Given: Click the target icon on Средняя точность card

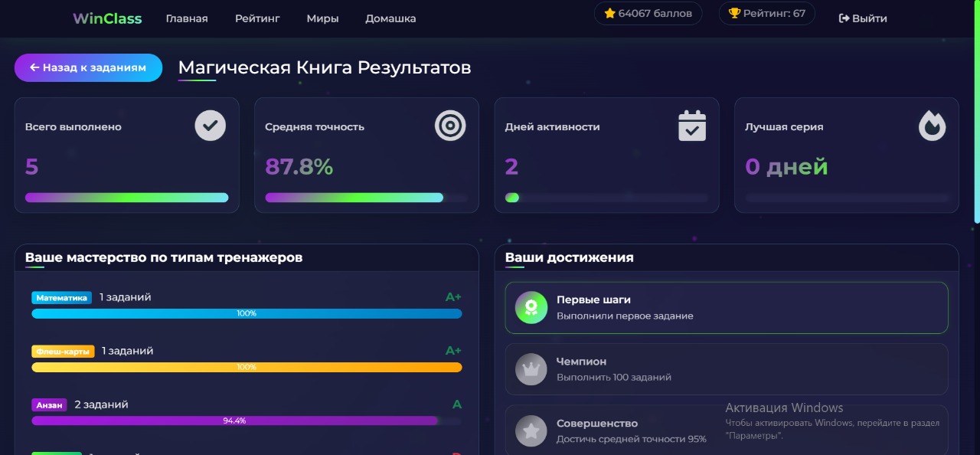Looking at the screenshot, I should 450,125.
